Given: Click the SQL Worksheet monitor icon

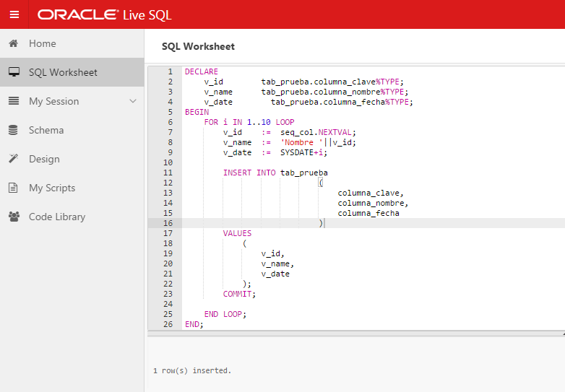Looking at the screenshot, I should (x=14, y=72).
